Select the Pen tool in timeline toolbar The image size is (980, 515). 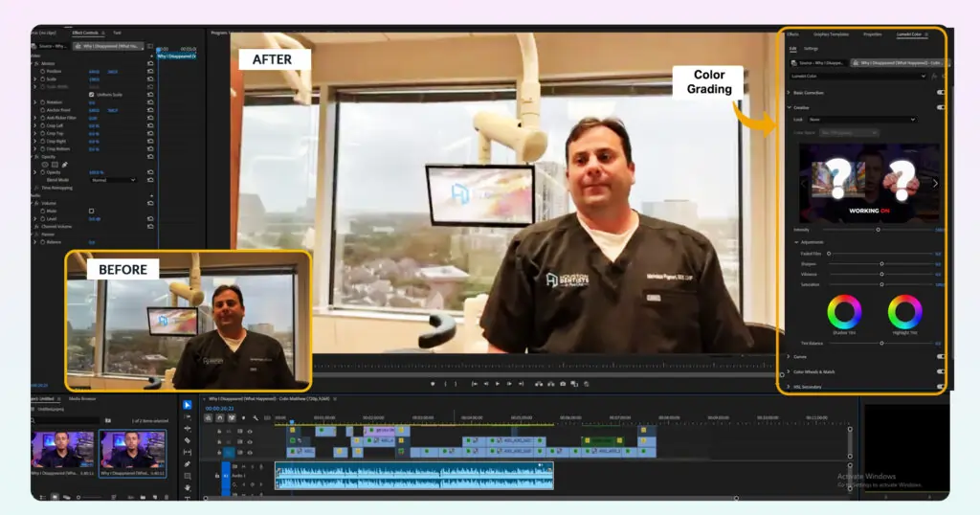pos(188,463)
